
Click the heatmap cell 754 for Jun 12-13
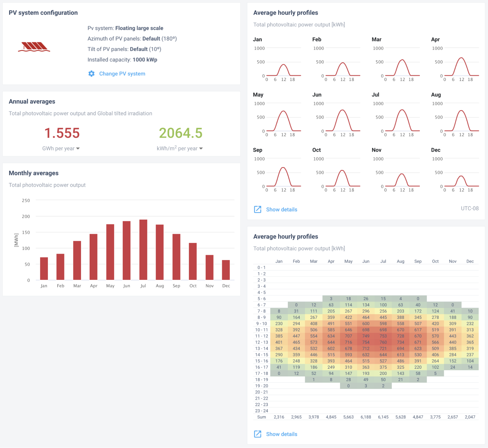tap(366, 342)
